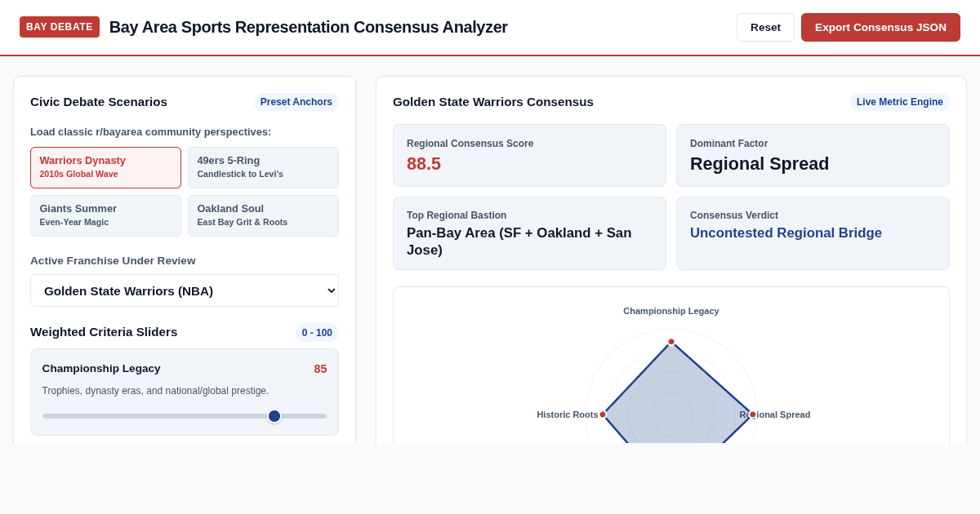Click the Civic Debate Scenarios heading
980x514 pixels.
[99, 102]
